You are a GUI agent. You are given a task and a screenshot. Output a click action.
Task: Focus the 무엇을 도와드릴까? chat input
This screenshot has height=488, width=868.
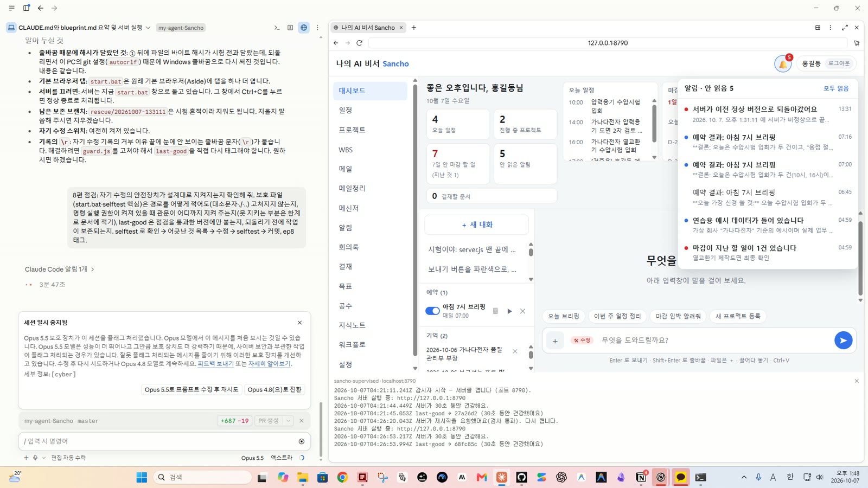click(715, 341)
